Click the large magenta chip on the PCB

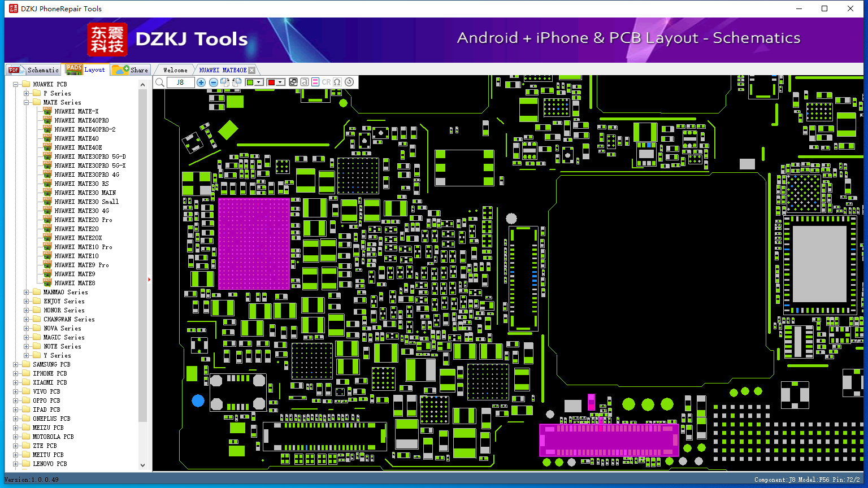(254, 243)
